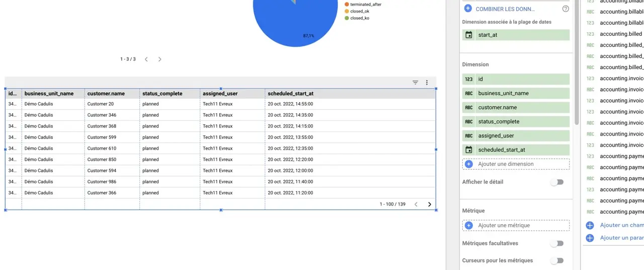644x270 pixels.
Task: Go to previous page of the table
Action: tap(416, 205)
